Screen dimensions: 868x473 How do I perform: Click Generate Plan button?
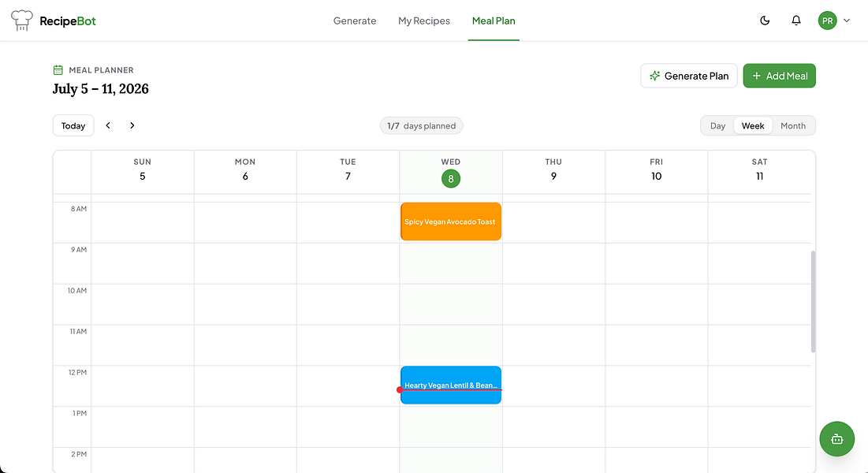coord(688,76)
